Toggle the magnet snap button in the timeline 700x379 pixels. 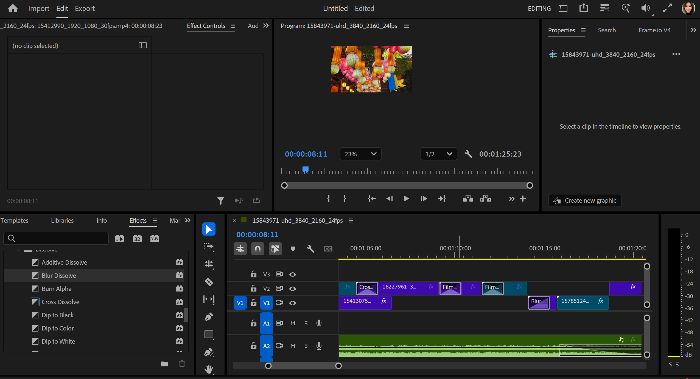point(258,249)
